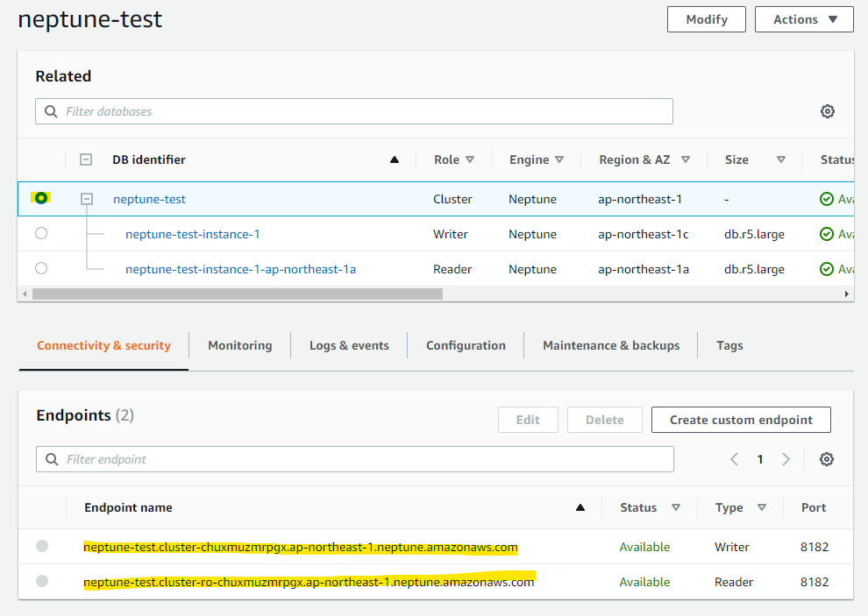The width and height of the screenshot is (868, 616).
Task: Click the Available status of Reader endpoint
Action: point(644,582)
